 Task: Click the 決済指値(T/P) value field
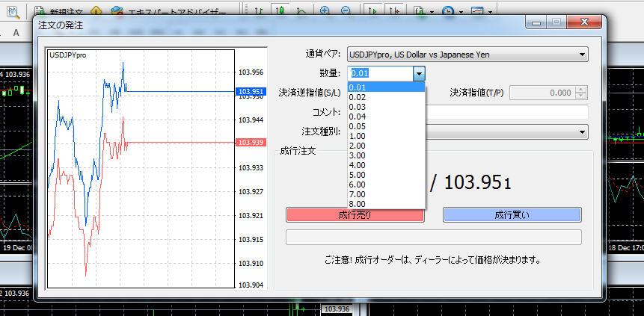coord(542,93)
